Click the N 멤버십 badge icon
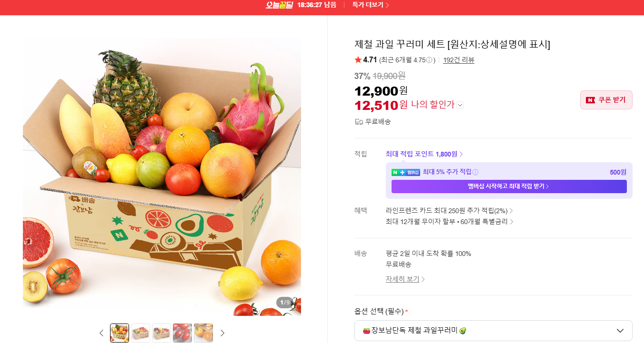644x343 pixels. (406, 172)
